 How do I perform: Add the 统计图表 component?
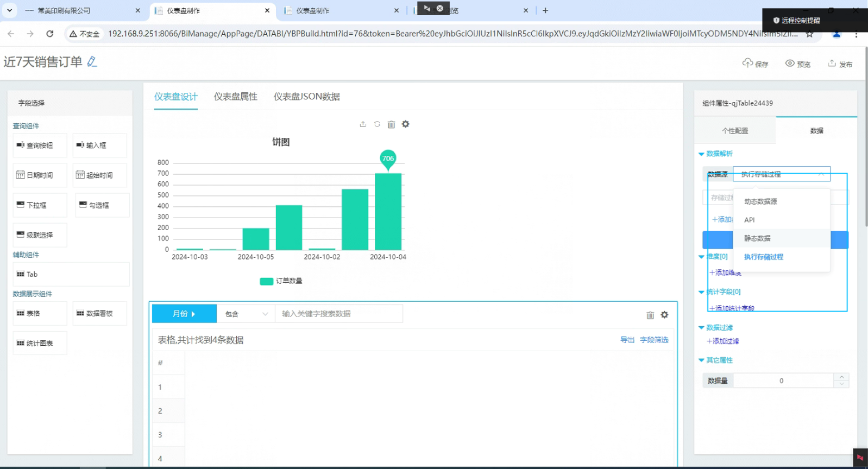tap(40, 343)
